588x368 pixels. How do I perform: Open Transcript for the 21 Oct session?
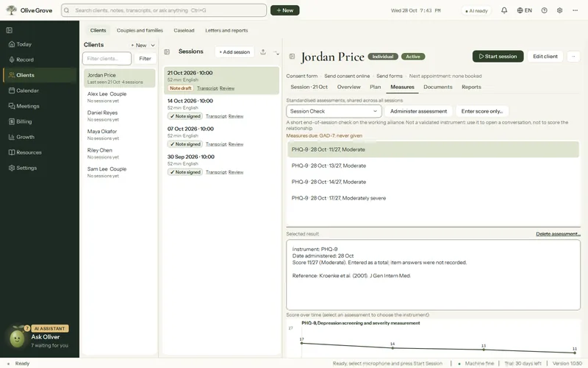[207, 88]
